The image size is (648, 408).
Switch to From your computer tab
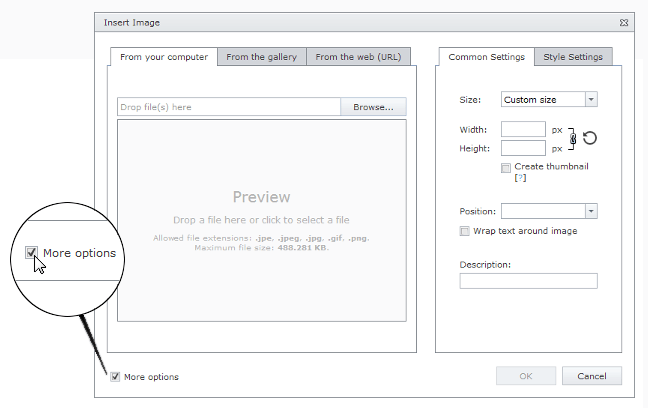tap(164, 57)
